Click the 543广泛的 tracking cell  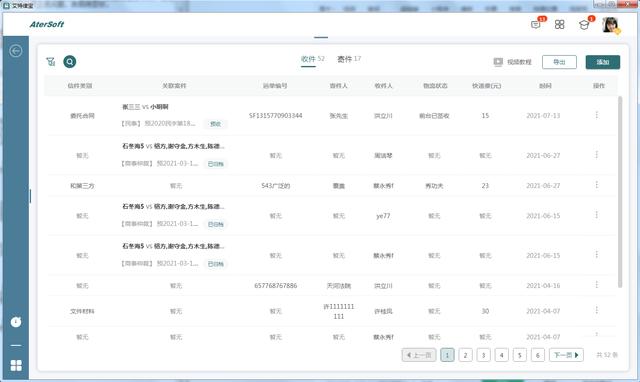(276, 186)
